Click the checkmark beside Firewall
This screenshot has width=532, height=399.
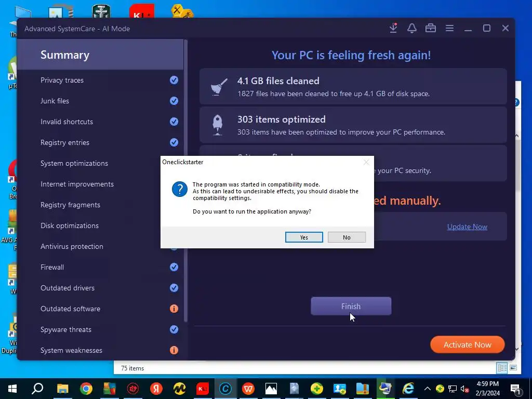(174, 267)
